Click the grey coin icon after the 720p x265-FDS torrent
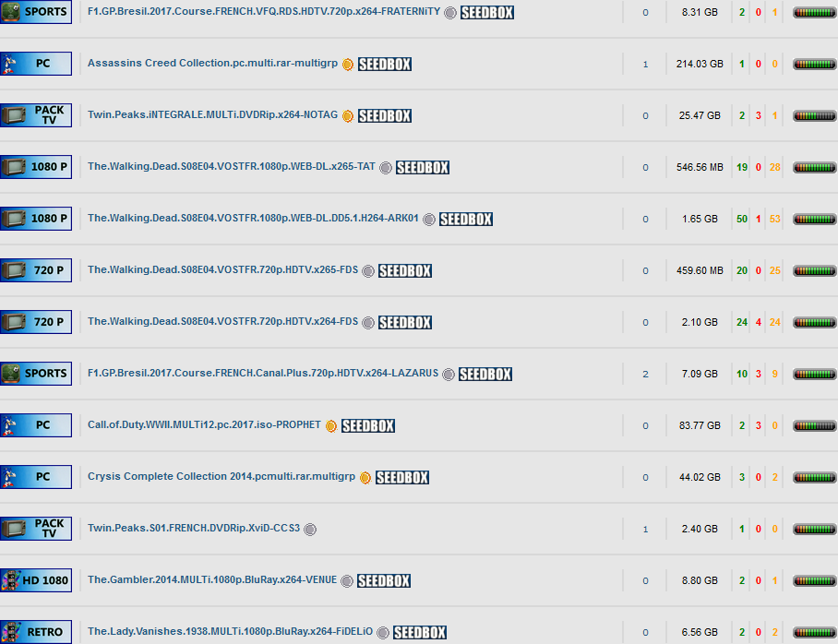Screen dimensions: 838x644 point(368,271)
